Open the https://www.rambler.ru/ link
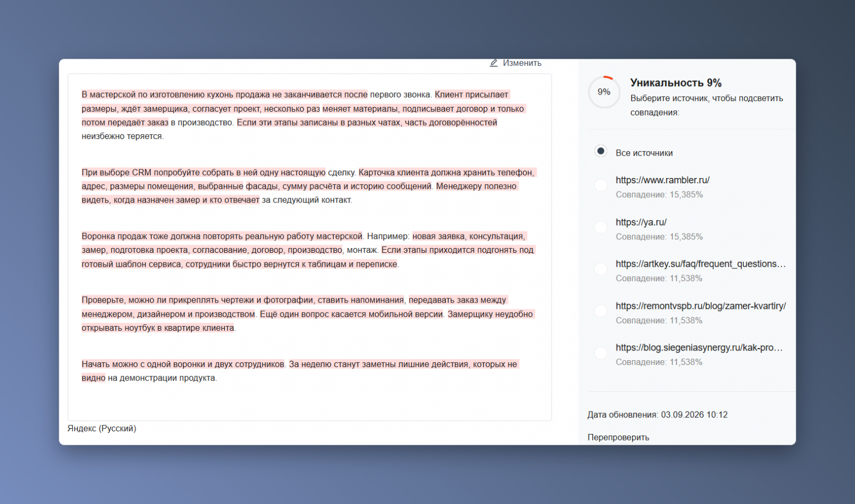 [x=662, y=180]
